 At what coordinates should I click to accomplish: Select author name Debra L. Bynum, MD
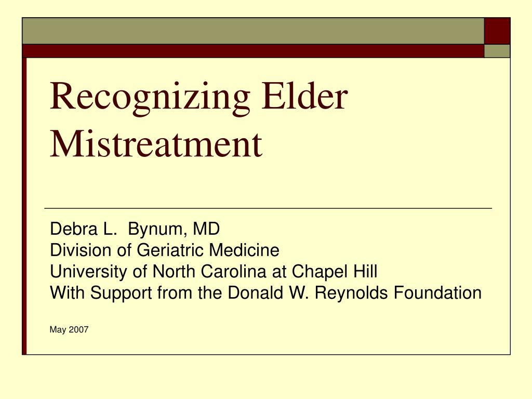click(135, 229)
